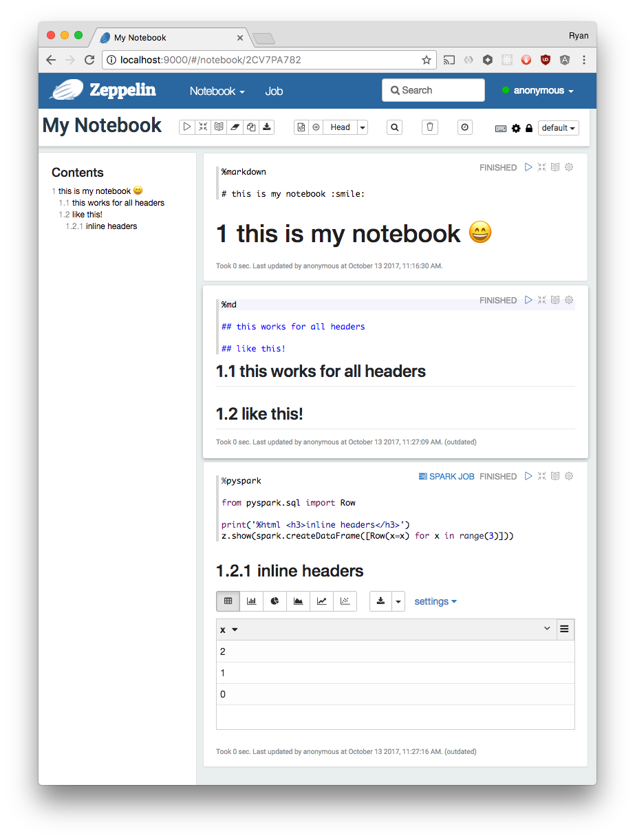Open download format dropdown caret
The width and height of the screenshot is (635, 840).
398,601
